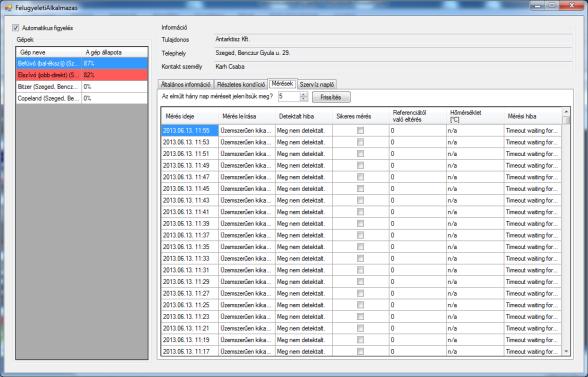Click Referenciától való eltérés column header
Viewport: 588px width, 377px height.
click(418, 116)
